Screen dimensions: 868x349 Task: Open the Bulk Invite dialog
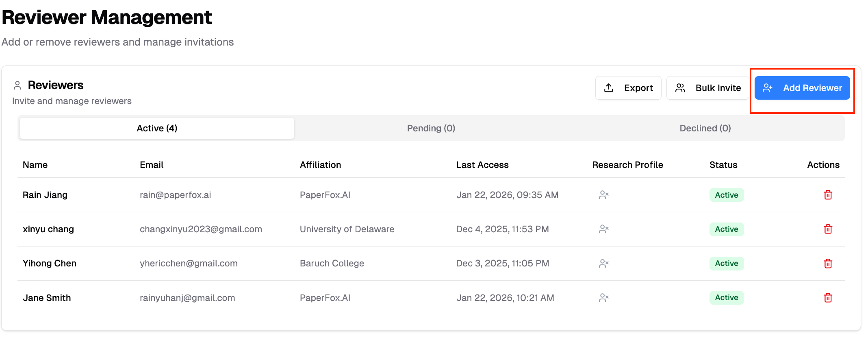[x=707, y=88]
